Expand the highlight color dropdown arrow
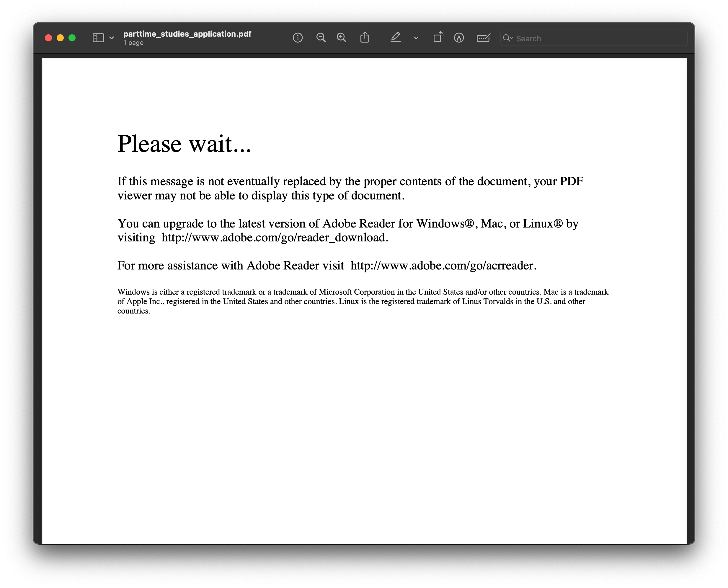The image size is (728, 588). [416, 38]
